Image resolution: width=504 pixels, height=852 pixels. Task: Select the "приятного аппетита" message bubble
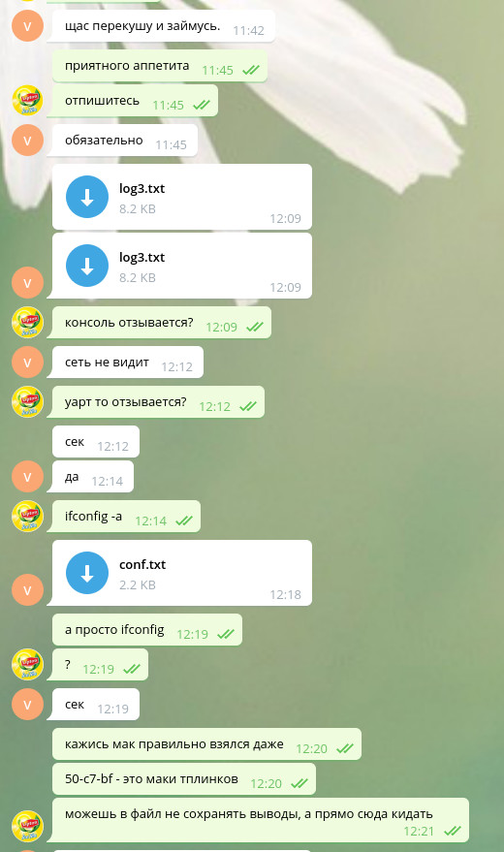tap(160, 66)
